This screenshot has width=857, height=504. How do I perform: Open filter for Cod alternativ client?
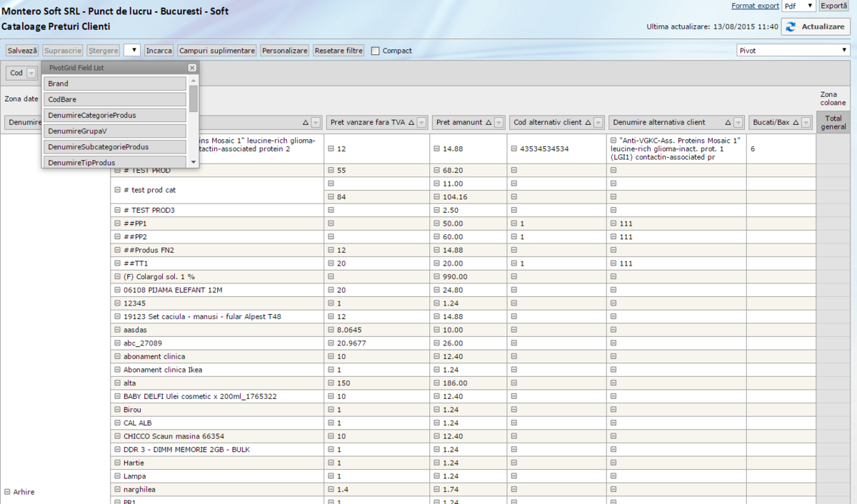point(598,123)
